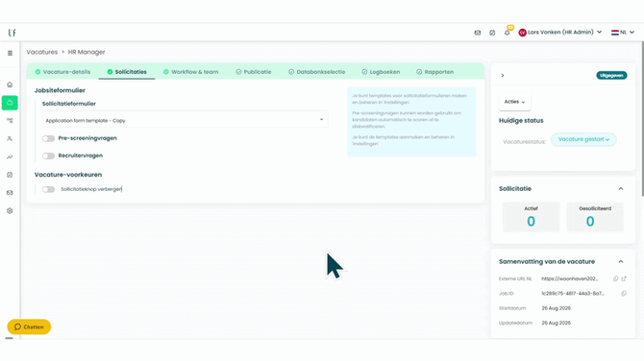This screenshot has height=361, width=644.
Task: Open the Acties dropdown
Action: pos(514,102)
